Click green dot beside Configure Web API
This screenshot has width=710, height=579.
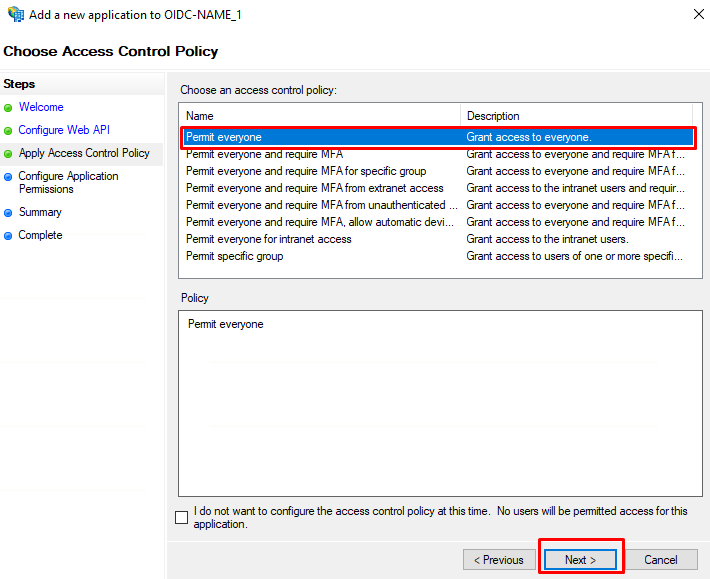tap(8, 131)
